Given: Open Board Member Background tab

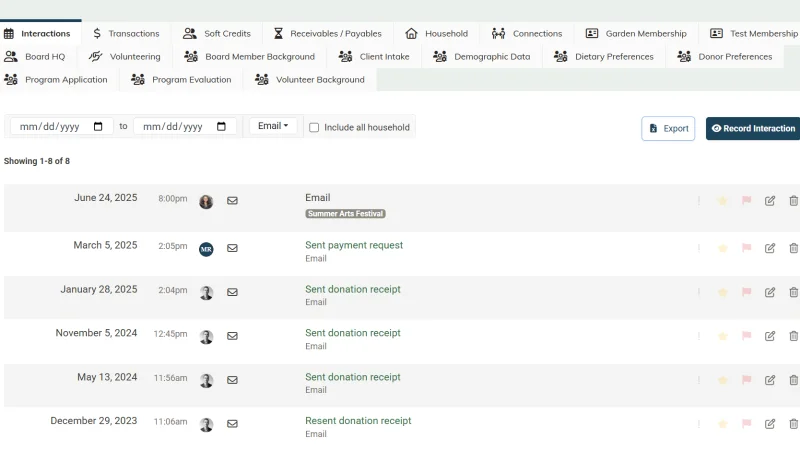Looking at the screenshot, I should [249, 57].
